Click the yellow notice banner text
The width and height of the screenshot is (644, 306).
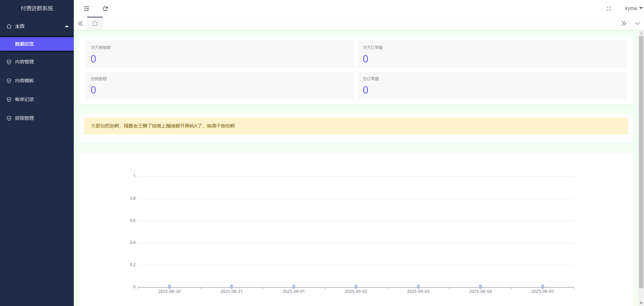163,126
